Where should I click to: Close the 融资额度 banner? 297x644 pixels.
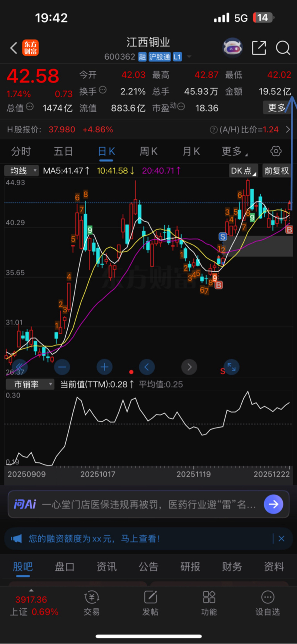coord(282,538)
